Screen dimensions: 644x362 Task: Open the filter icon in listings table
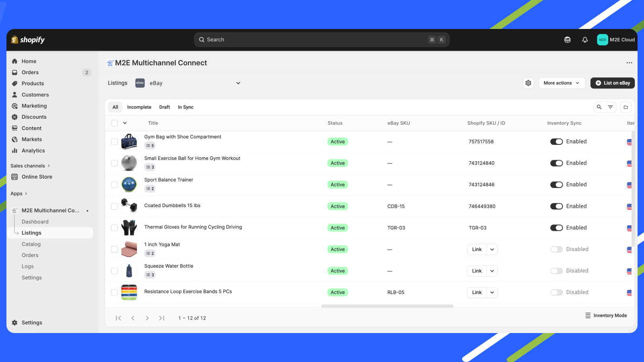point(611,107)
